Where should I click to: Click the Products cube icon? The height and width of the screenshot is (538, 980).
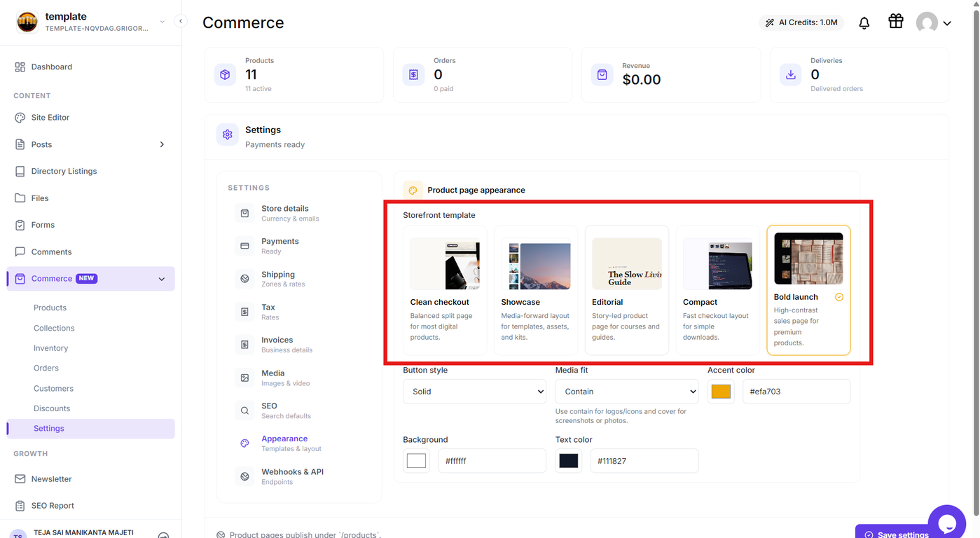coord(225,74)
